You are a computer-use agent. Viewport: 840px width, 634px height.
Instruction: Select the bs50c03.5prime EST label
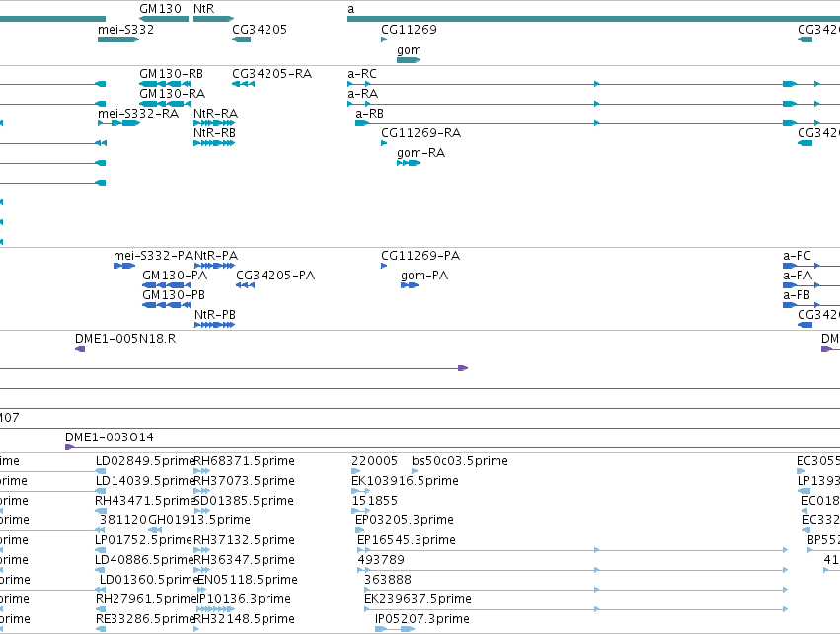460,460
